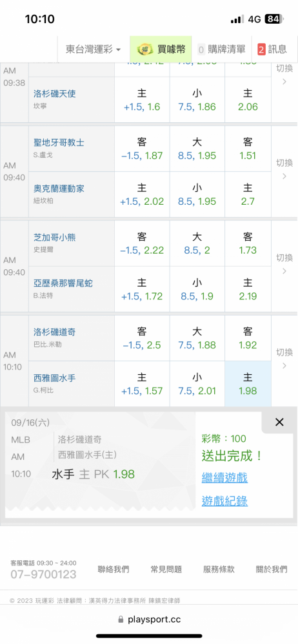Select 芝加哥小熊 大 8.5, 2 over cell
Viewport: 298px width, 644px height.
[x=197, y=243]
